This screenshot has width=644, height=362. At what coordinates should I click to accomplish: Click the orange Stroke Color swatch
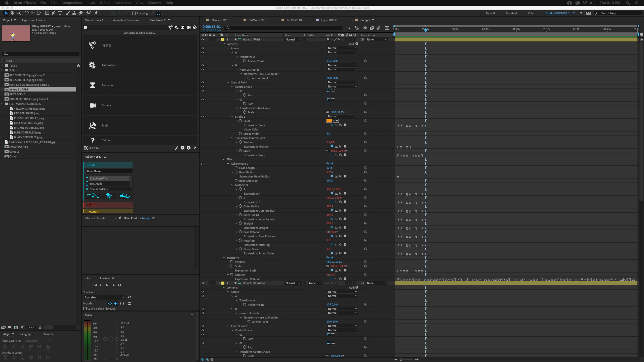coord(329,121)
